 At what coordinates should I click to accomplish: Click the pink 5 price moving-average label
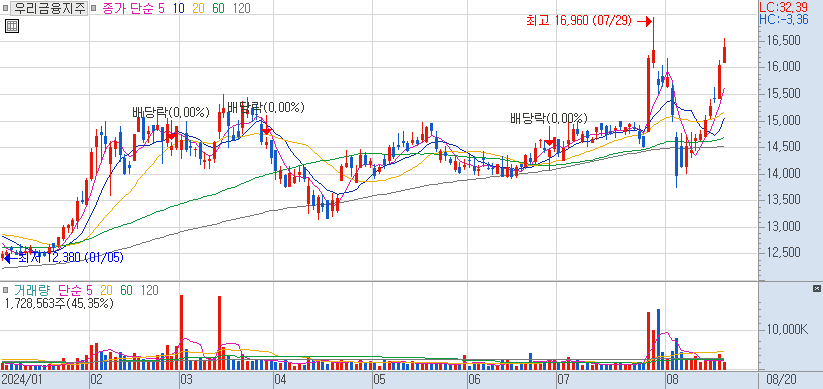click(x=162, y=8)
